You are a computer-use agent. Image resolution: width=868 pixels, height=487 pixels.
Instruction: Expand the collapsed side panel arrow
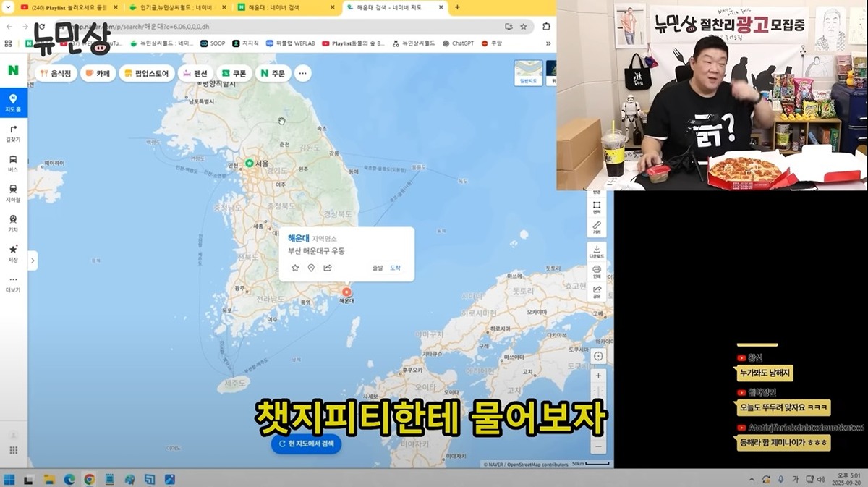pos(33,261)
